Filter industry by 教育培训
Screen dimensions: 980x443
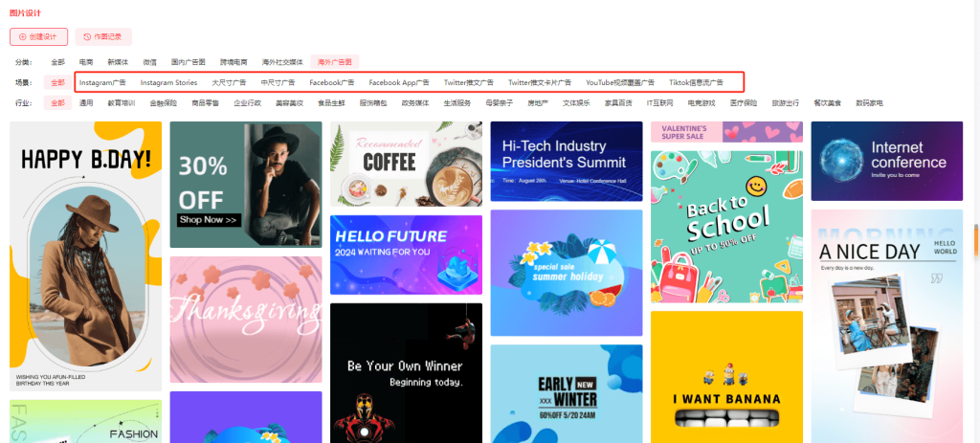pos(122,103)
